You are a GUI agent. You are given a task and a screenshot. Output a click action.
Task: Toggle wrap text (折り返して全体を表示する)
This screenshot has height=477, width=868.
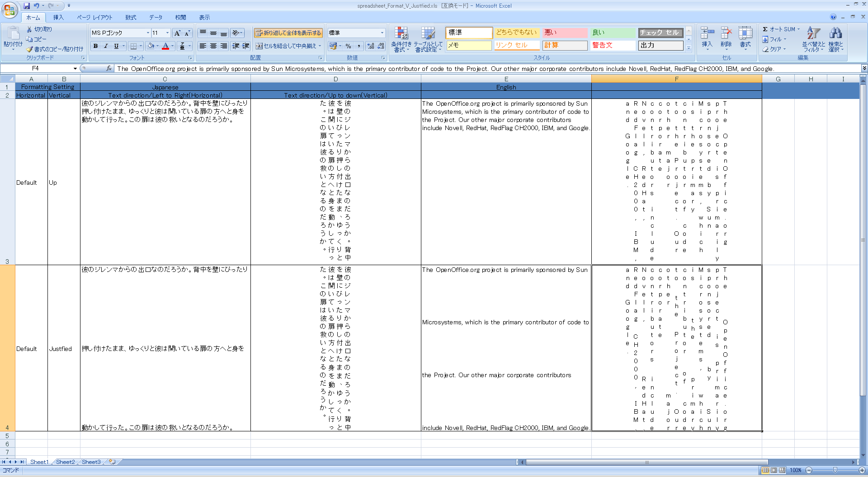pos(288,33)
